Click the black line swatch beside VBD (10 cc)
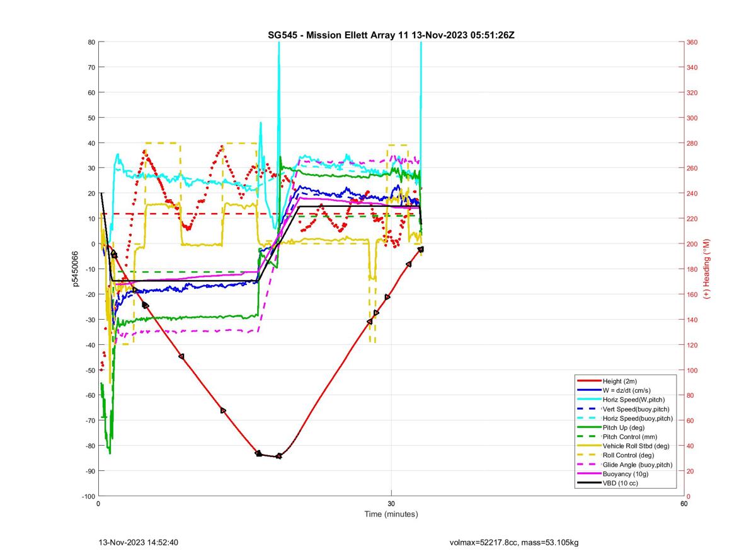This screenshot has width=756, height=558. (588, 483)
